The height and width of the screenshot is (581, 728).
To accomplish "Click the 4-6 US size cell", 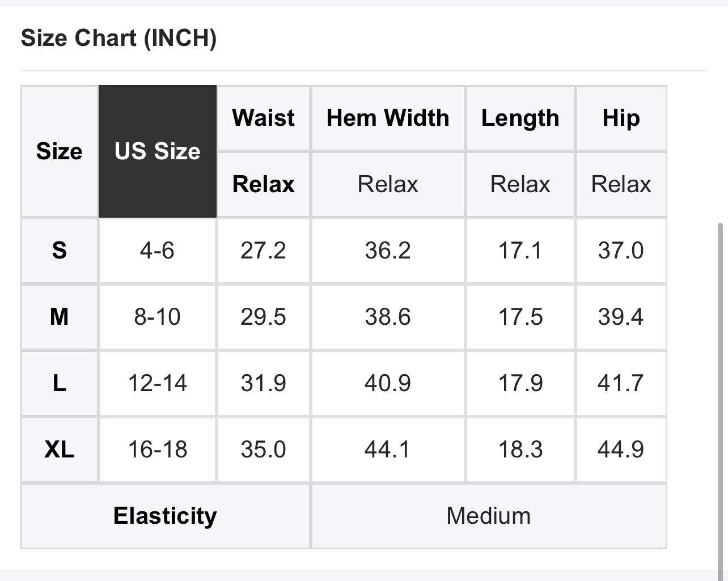I will (158, 251).
